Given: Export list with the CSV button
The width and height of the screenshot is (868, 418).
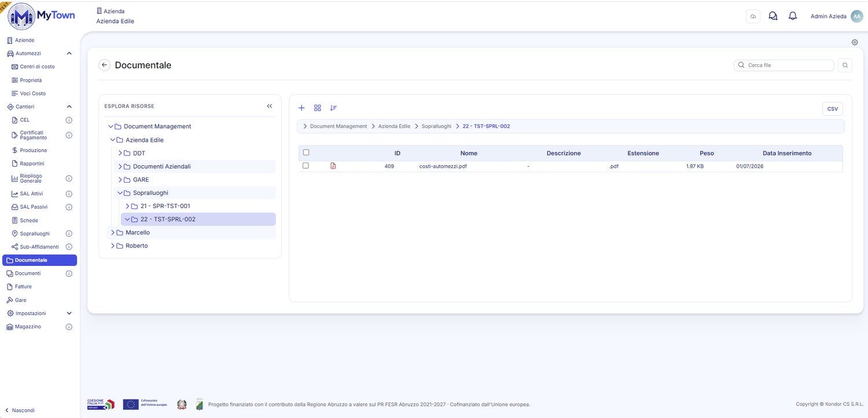Looking at the screenshot, I should coord(833,109).
